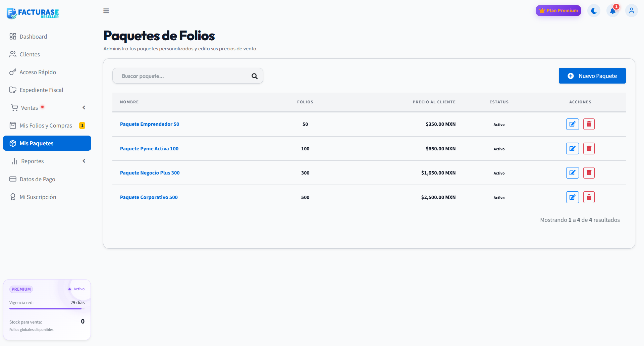644x346 pixels.
Task: Click the FOLIOS column header
Action: pos(305,102)
